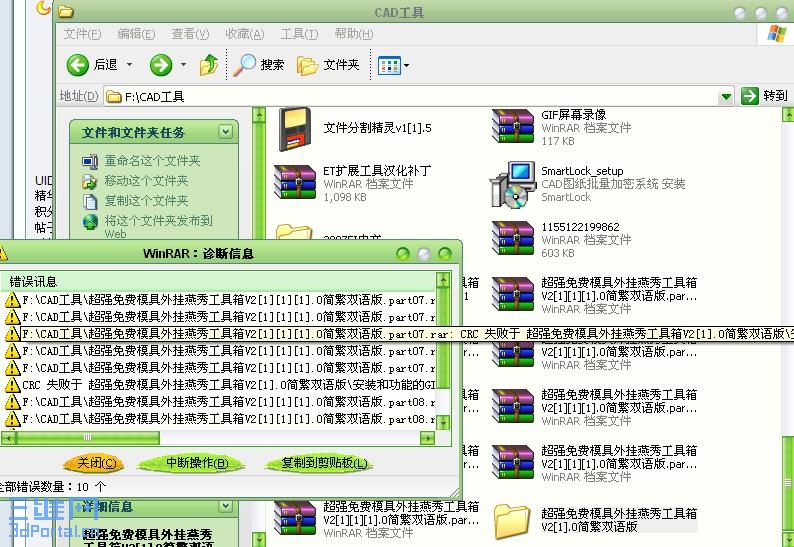Click the left pane scrollbar up arrow
Image resolution: width=794 pixels, height=547 pixels.
pyautogui.click(x=259, y=115)
